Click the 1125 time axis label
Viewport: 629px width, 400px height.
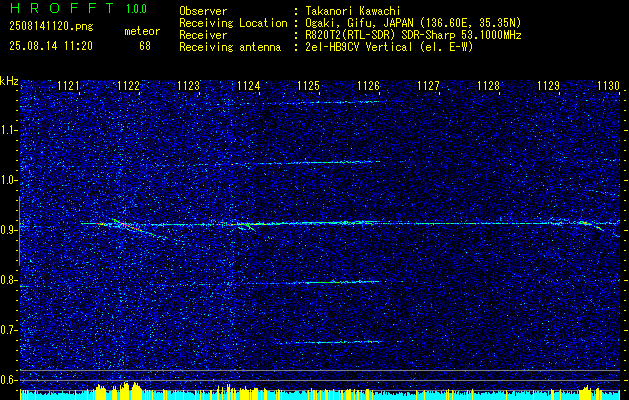tap(309, 86)
